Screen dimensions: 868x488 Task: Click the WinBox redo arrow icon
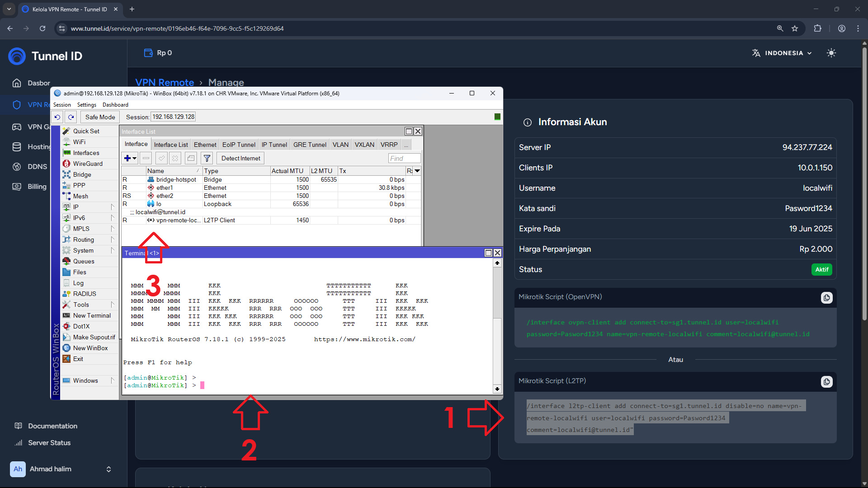[71, 117]
